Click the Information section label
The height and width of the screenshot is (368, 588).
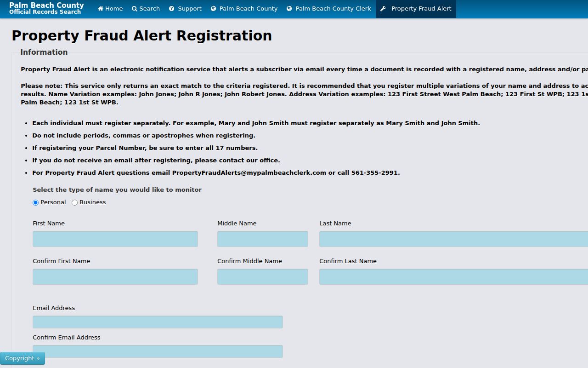click(44, 52)
